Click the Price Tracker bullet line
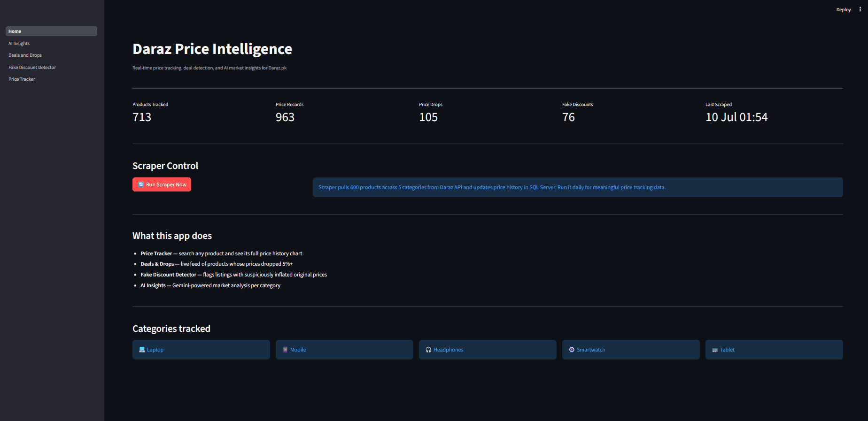 click(221, 253)
